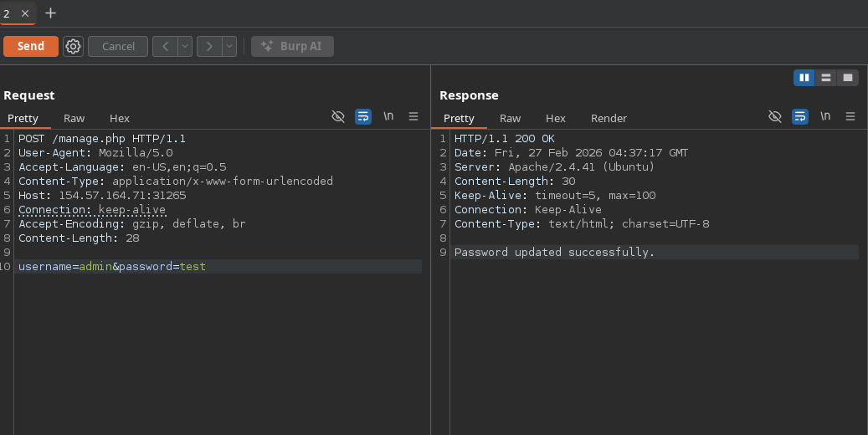
Task: Click the Content-Length: 28 line
Action: [79, 238]
